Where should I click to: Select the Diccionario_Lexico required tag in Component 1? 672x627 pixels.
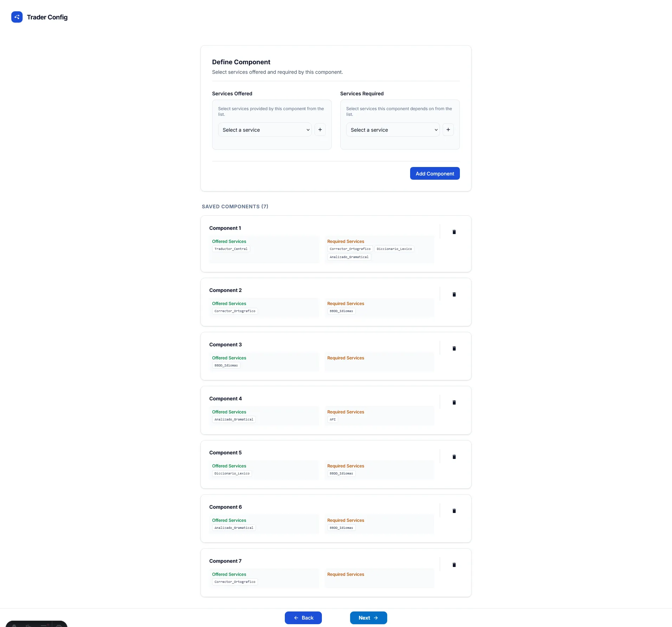pyautogui.click(x=394, y=249)
